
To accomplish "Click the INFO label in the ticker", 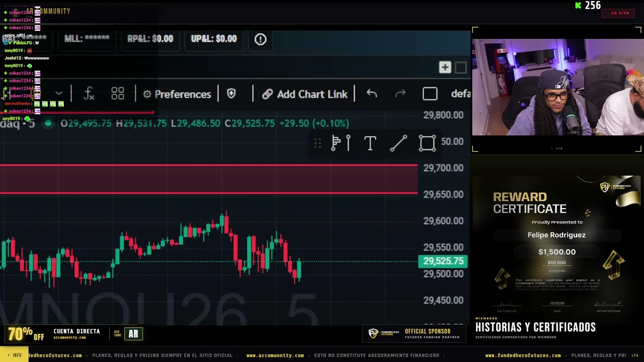I will click(x=14, y=355).
